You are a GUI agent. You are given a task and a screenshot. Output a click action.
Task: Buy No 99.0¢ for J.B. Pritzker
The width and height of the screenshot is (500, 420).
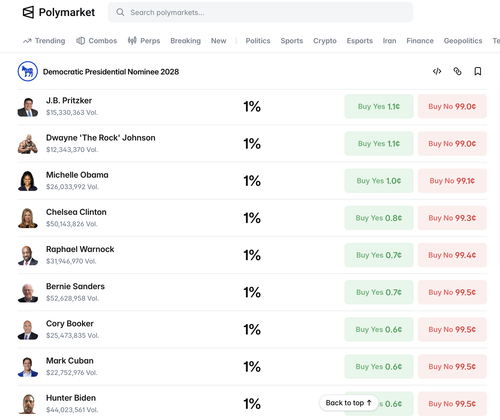pos(452,106)
